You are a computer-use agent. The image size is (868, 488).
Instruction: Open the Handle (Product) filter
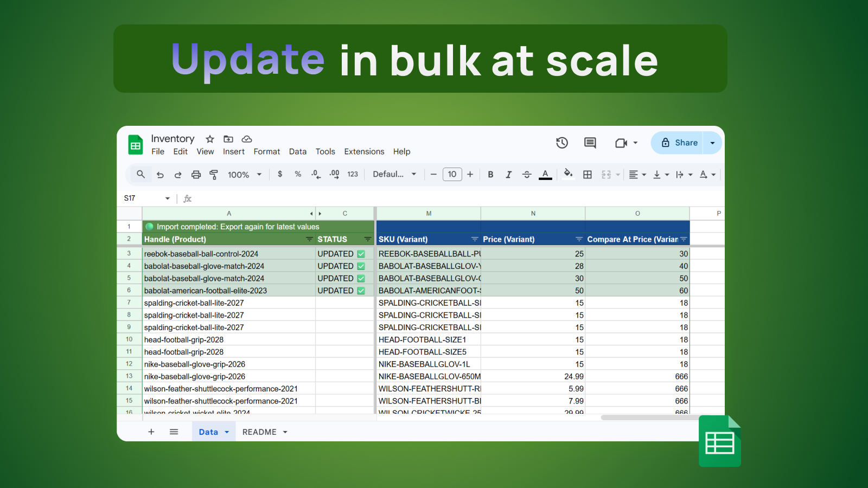[x=309, y=239]
